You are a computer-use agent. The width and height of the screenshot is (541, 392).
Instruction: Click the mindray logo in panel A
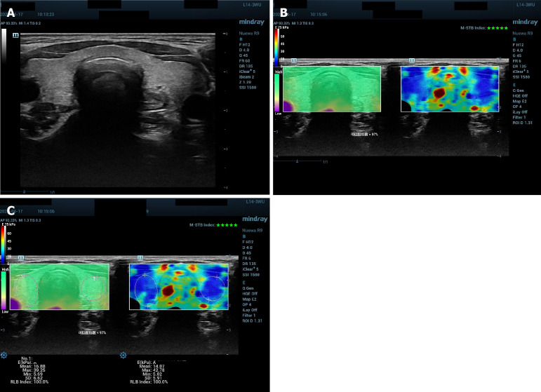tap(251, 22)
